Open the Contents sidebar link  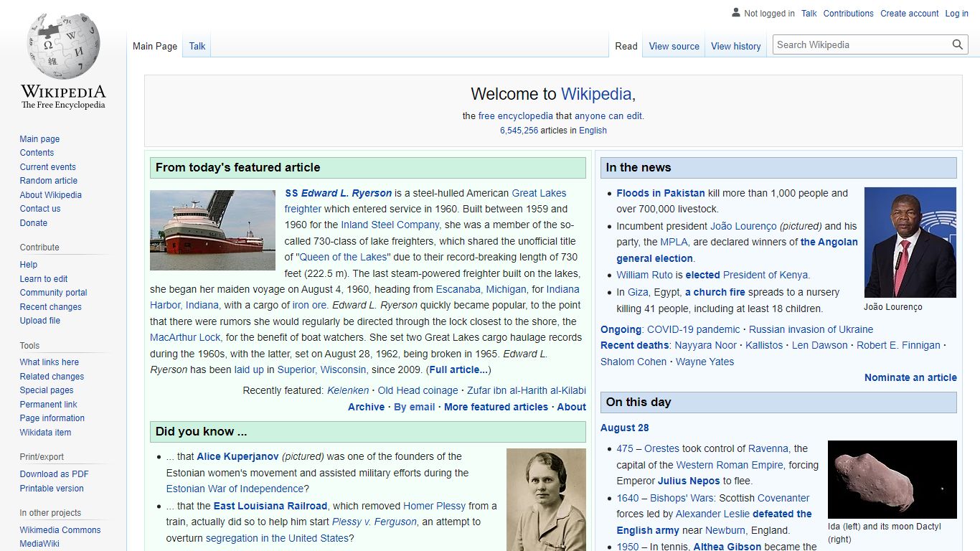click(x=37, y=153)
